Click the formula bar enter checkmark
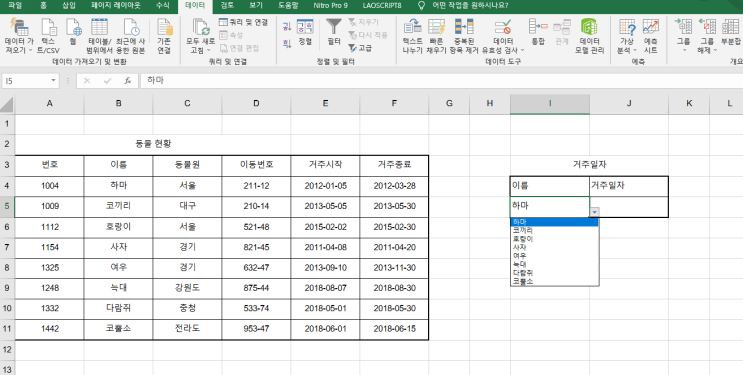This screenshot has height=375, width=743. [108, 81]
